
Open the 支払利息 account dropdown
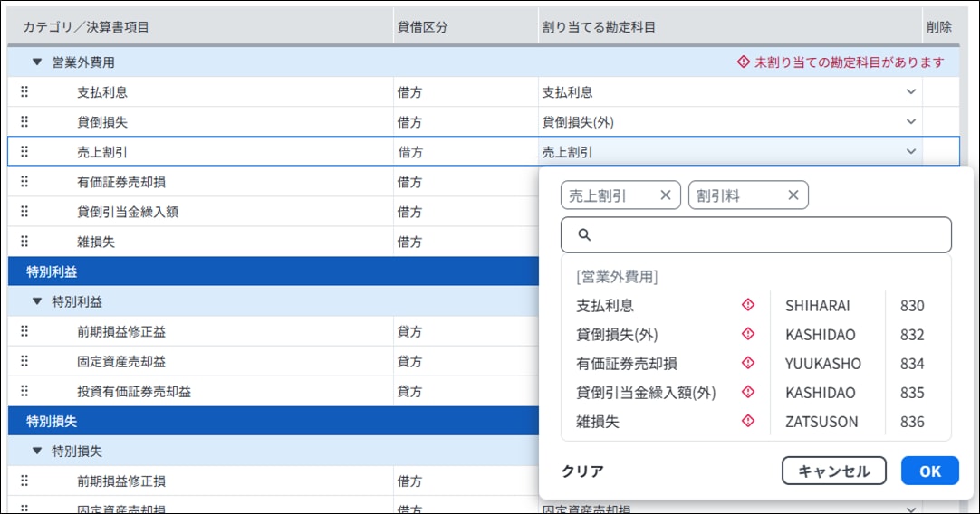[x=910, y=91]
